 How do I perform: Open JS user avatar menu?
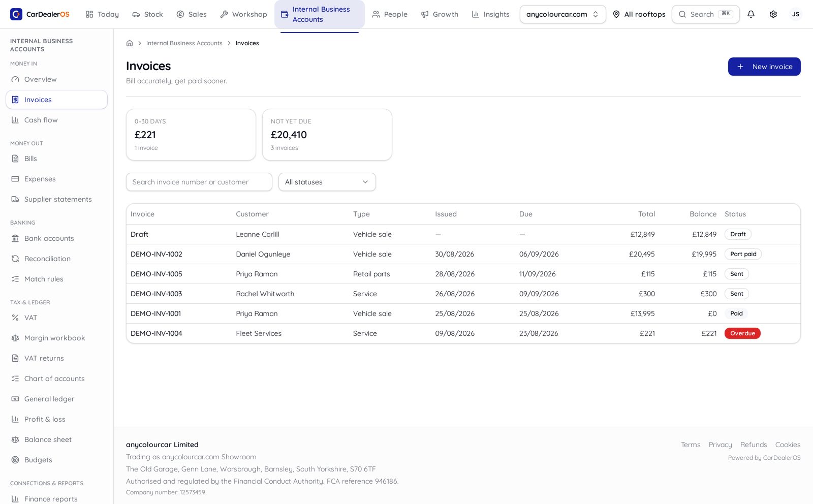click(796, 14)
